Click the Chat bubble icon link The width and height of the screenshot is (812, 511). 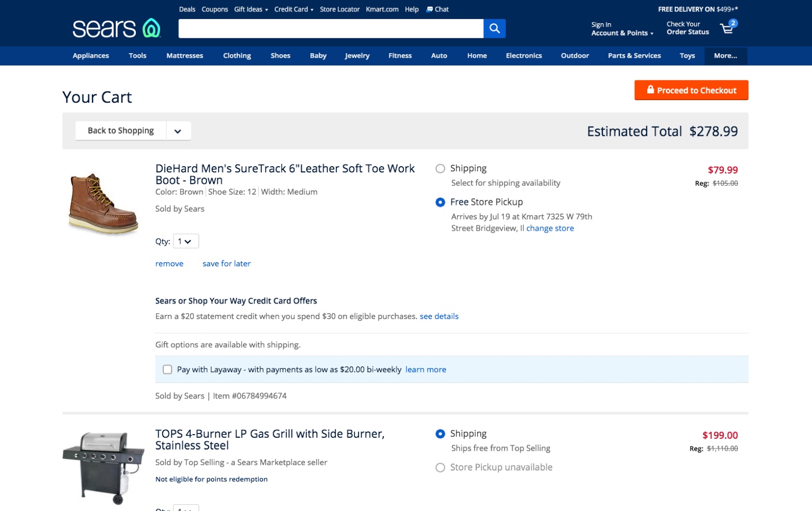438,9
